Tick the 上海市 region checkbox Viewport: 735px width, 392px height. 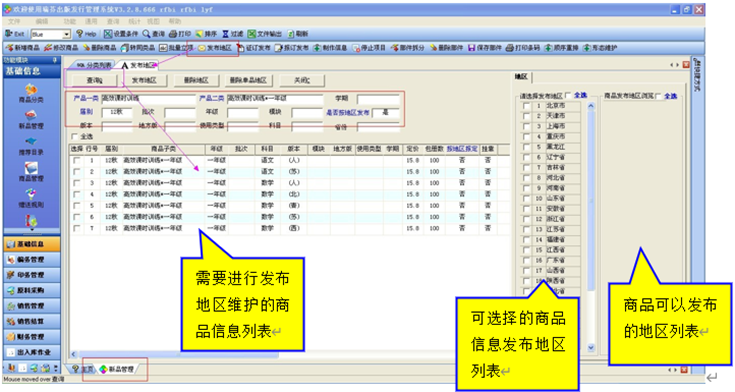(526, 127)
